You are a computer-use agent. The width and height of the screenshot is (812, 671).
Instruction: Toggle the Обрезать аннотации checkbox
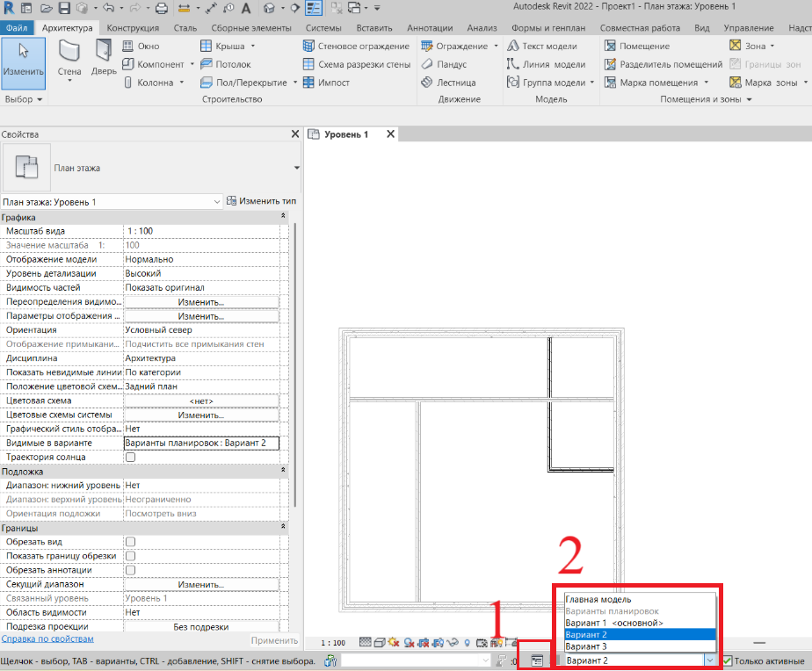pyautogui.click(x=130, y=570)
